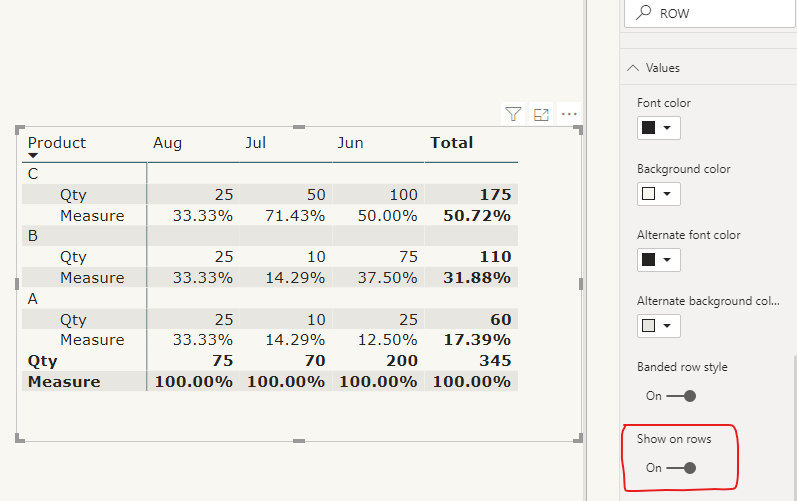Click the Total column header
Viewport: 797px width, 501px height.
coord(452,143)
